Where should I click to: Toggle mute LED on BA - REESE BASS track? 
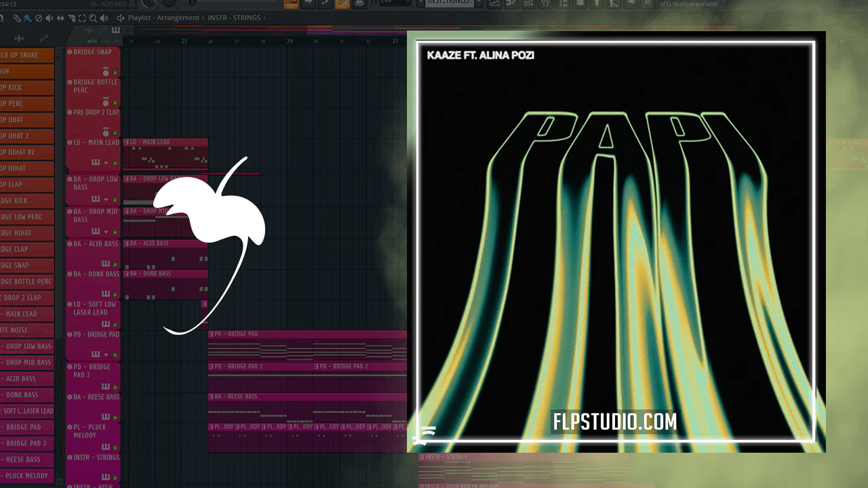click(x=115, y=417)
